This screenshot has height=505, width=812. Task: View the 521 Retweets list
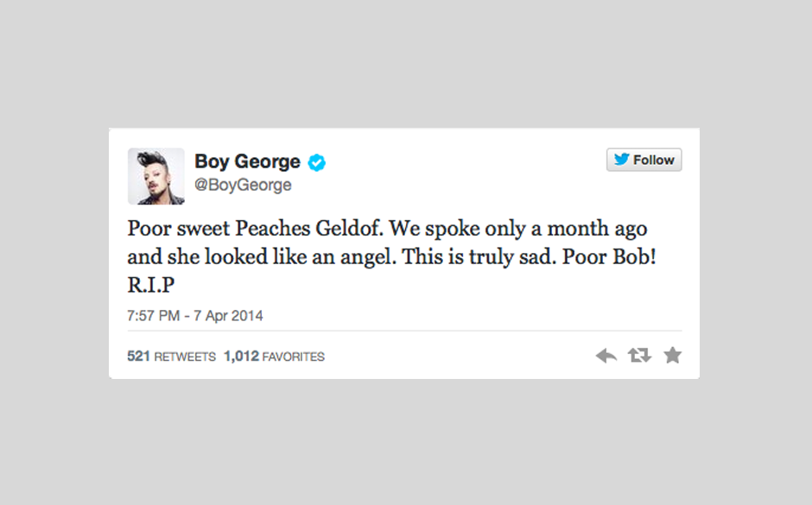(x=171, y=357)
